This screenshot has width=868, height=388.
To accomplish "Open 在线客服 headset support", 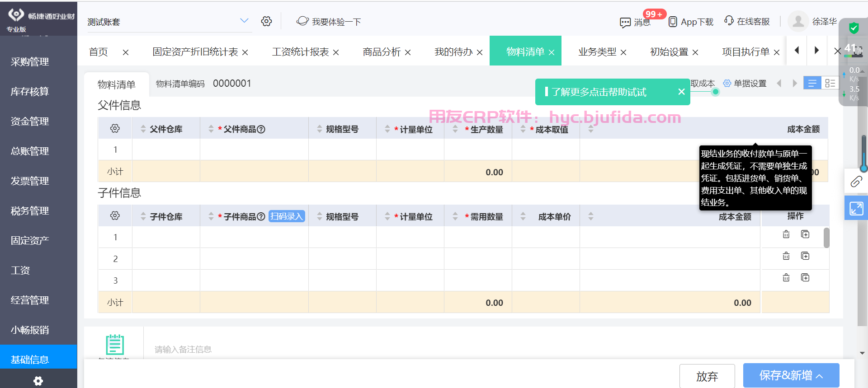I will 729,21.
